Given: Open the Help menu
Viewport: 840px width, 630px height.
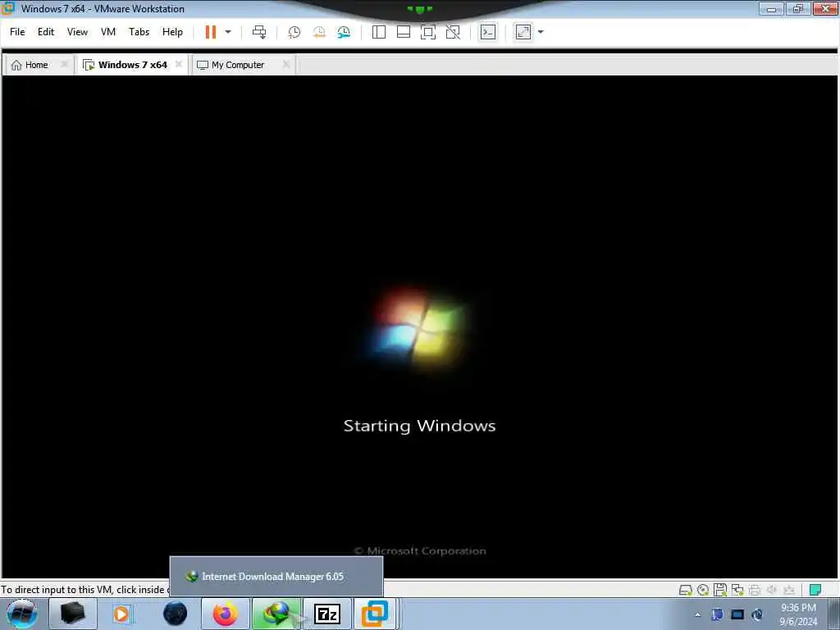Looking at the screenshot, I should coord(172,32).
